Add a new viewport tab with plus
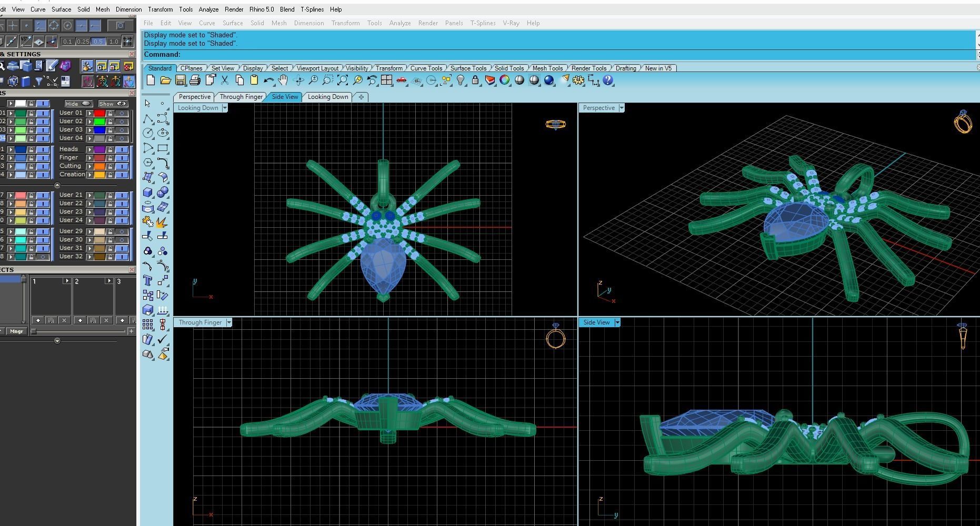Image resolution: width=980 pixels, height=526 pixels. click(x=361, y=97)
